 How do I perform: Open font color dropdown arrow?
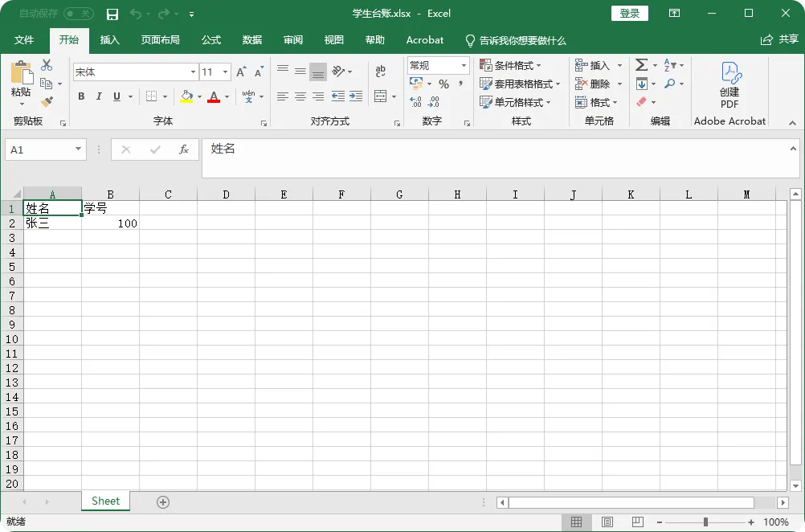tap(227, 96)
